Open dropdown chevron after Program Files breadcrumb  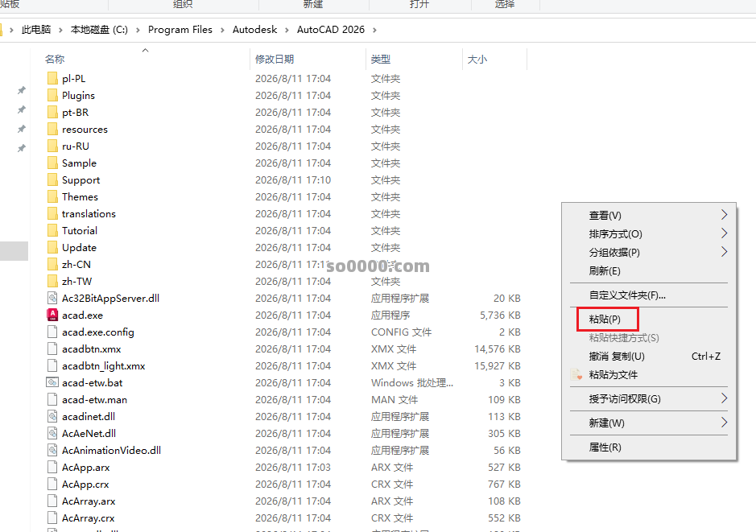(222, 30)
